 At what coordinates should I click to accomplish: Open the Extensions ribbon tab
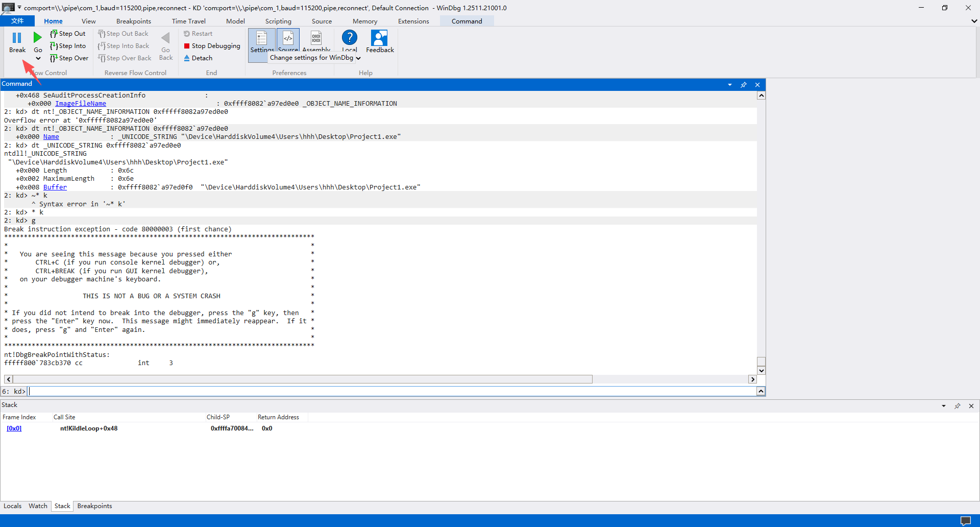point(413,21)
